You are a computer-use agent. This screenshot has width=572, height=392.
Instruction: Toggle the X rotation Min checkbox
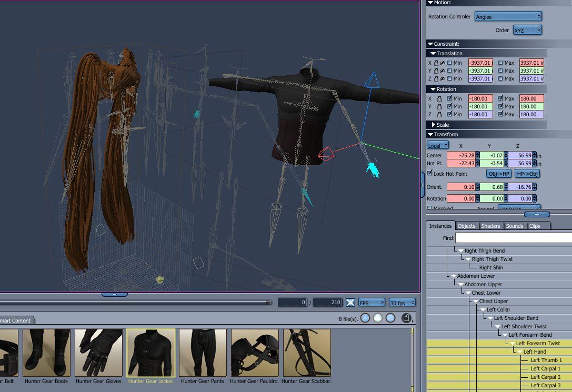coord(449,99)
